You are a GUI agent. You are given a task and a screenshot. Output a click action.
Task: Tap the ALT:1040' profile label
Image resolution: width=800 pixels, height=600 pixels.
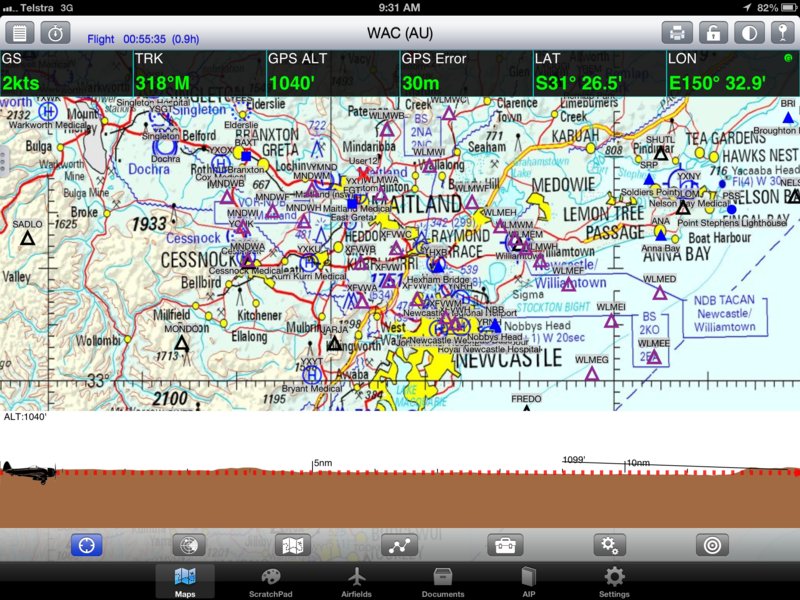click(25, 417)
